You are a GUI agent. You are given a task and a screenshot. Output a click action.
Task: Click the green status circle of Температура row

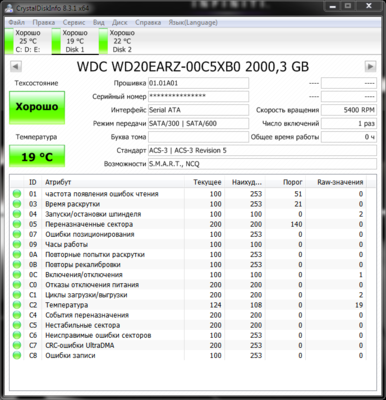17,305
